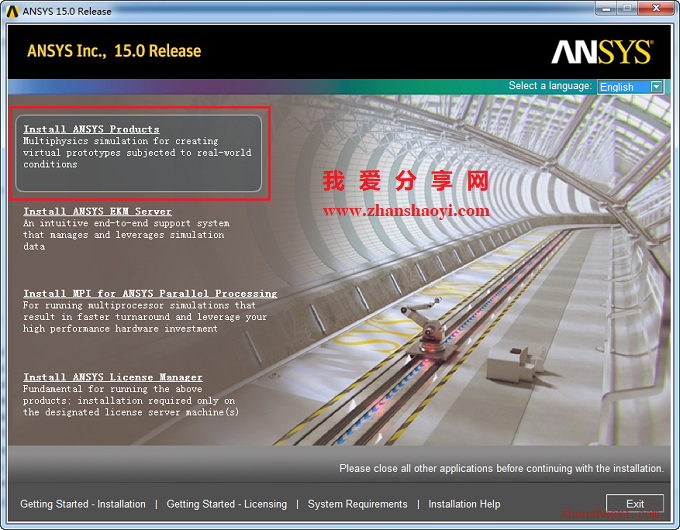This screenshot has height=530, width=680.
Task: Launch Install ANSYS License Manager
Action: (x=113, y=377)
